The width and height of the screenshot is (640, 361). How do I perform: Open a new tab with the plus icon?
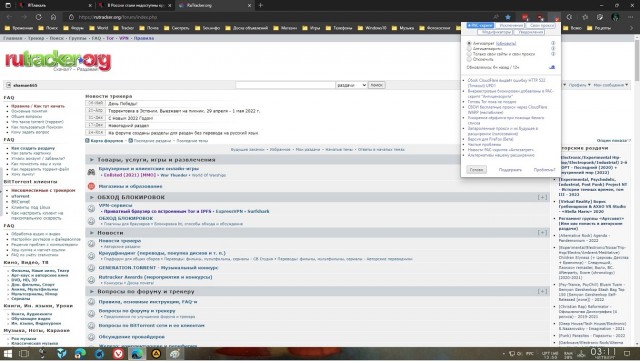[260, 5]
